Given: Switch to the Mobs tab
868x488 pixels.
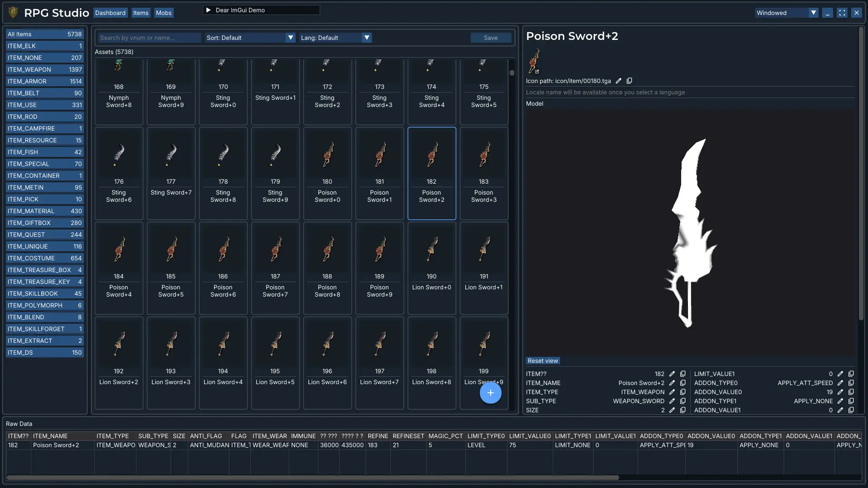Looking at the screenshot, I should point(164,13).
